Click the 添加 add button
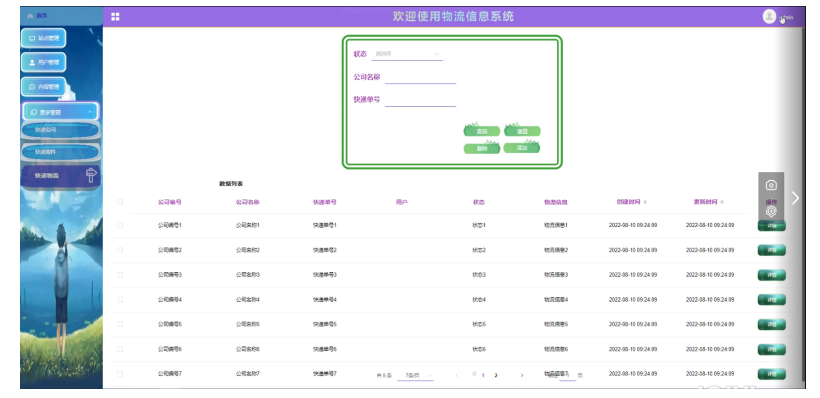The width and height of the screenshot is (820, 398). coord(522,148)
